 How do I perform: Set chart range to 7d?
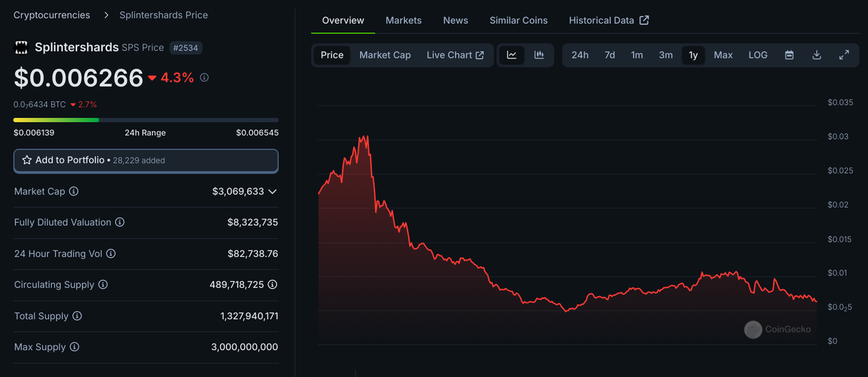click(610, 55)
